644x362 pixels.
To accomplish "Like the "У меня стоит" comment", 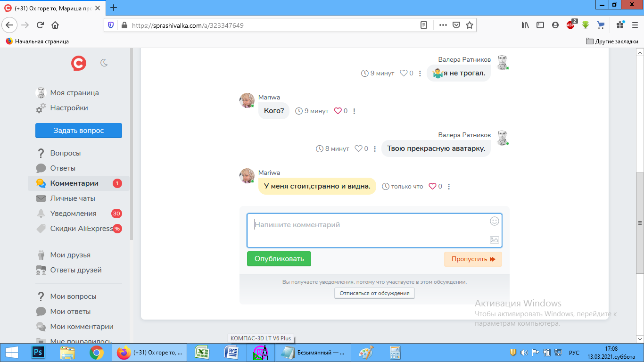I will click(x=432, y=186).
